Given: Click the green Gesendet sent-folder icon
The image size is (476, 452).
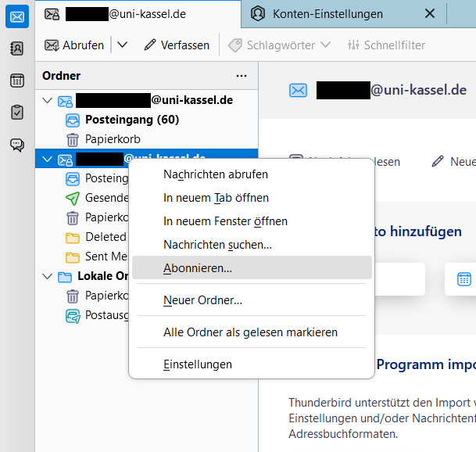Looking at the screenshot, I should [x=73, y=198].
